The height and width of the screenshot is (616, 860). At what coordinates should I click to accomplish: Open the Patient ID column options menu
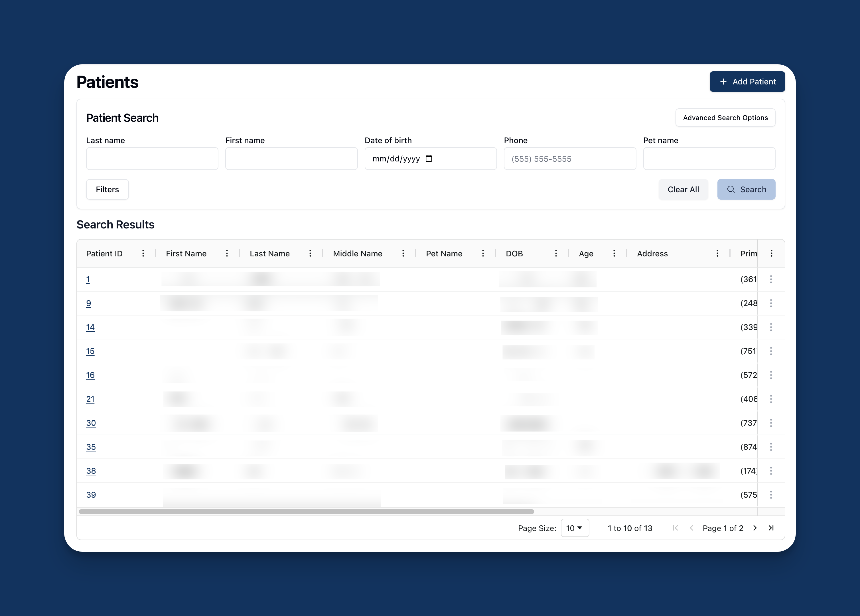143,253
